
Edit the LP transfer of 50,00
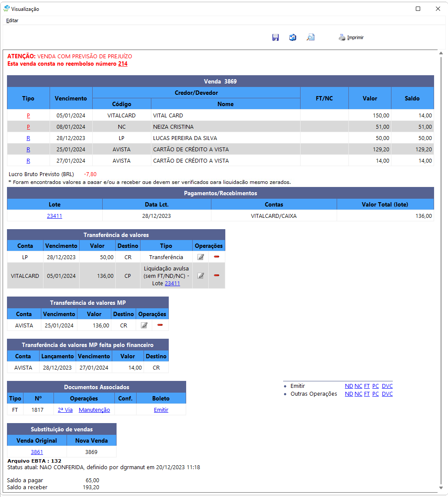tap(201, 257)
